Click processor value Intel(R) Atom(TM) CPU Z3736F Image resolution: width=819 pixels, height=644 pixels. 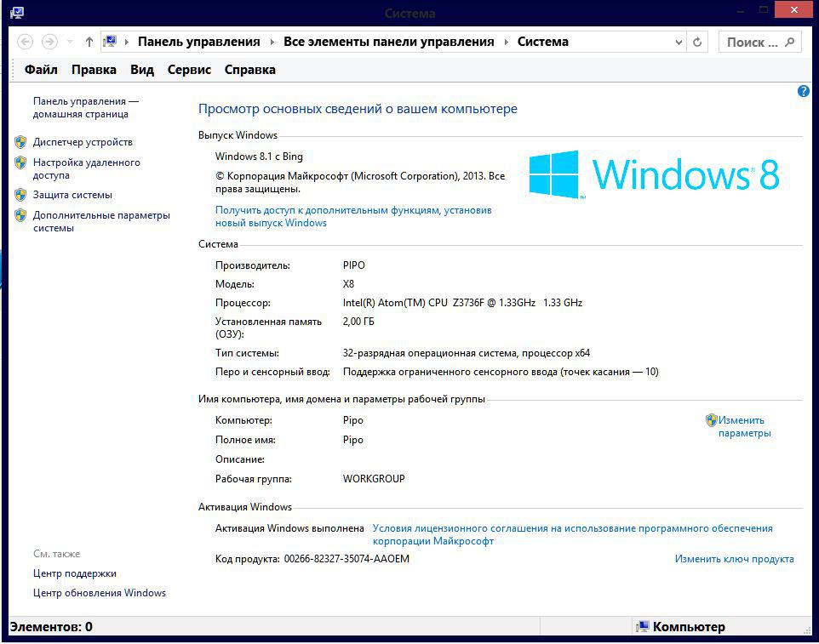coord(462,303)
